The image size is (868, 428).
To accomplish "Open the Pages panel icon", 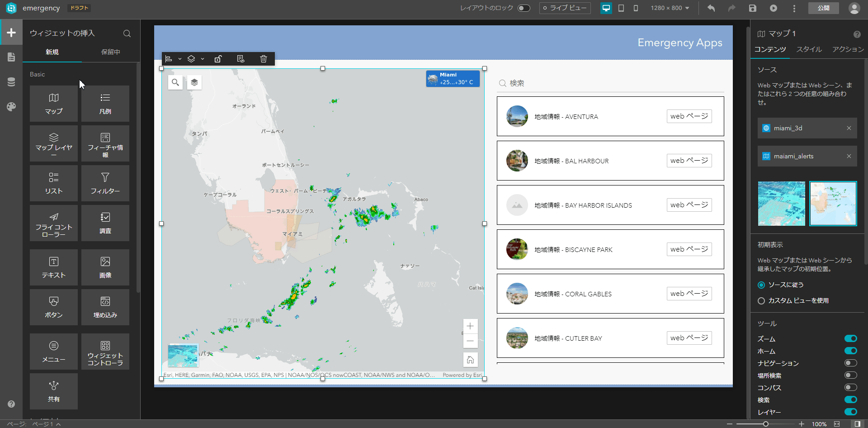I will click(x=11, y=57).
